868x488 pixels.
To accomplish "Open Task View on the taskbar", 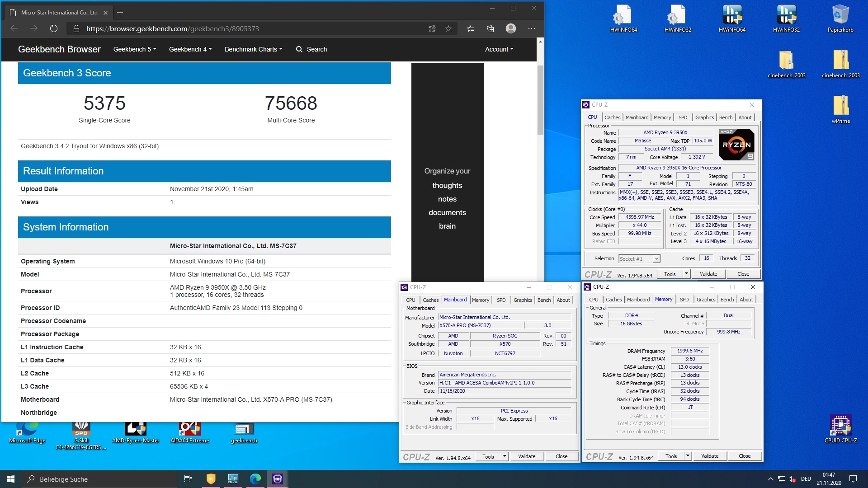I will coord(188,479).
